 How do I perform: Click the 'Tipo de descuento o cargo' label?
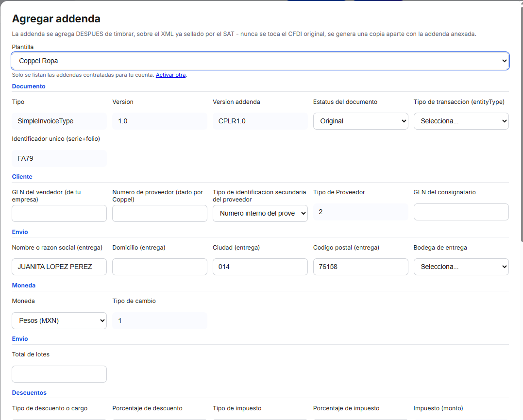point(50,408)
